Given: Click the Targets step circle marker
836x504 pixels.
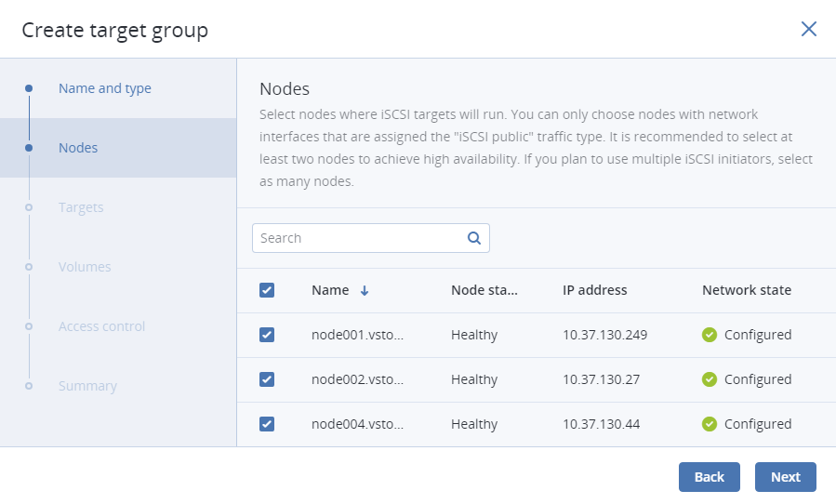Looking at the screenshot, I should [29, 207].
